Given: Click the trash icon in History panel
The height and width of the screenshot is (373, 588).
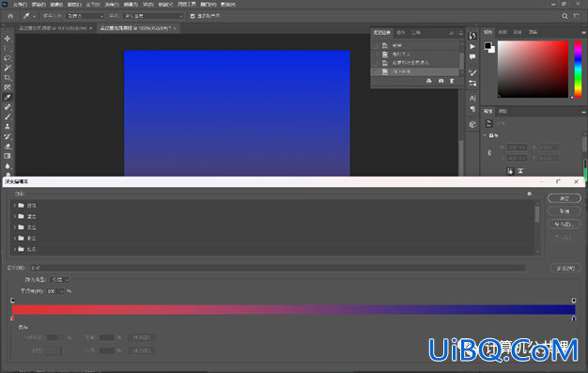Looking at the screenshot, I should pyautogui.click(x=452, y=81).
